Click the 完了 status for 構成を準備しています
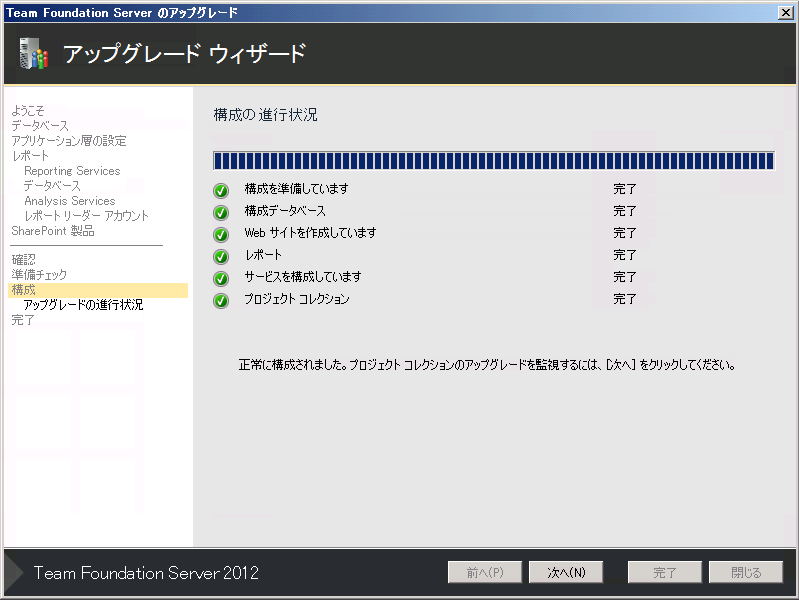The height and width of the screenshot is (600, 799). (x=625, y=189)
